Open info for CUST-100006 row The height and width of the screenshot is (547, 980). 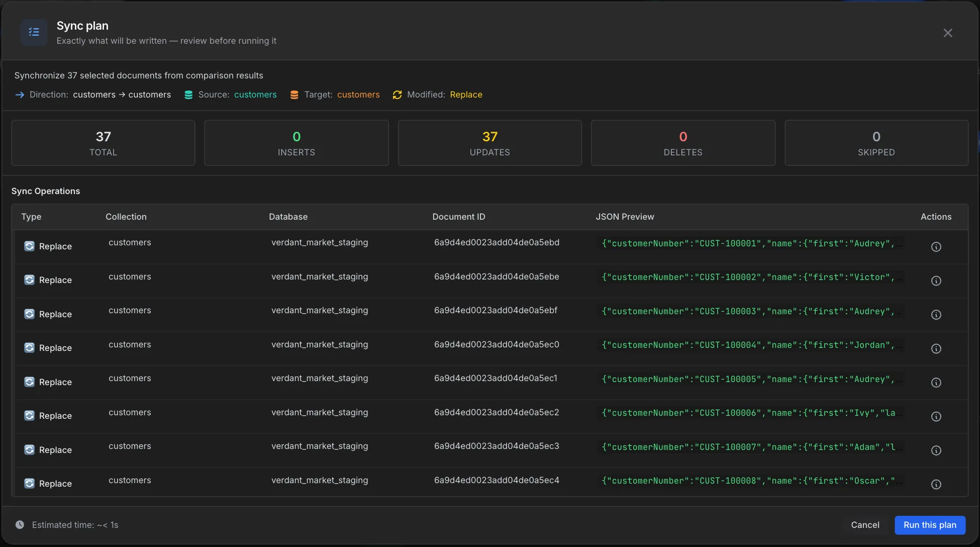(936, 416)
